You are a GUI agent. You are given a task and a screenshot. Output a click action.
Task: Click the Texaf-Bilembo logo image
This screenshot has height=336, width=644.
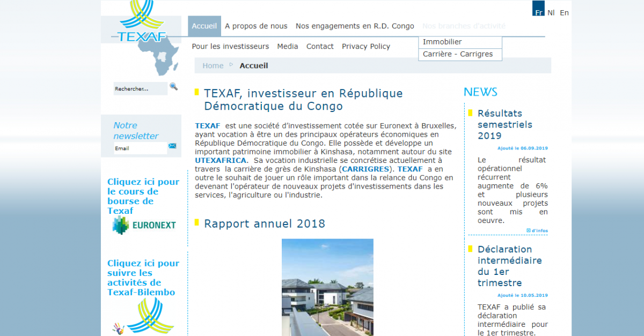(x=143, y=317)
